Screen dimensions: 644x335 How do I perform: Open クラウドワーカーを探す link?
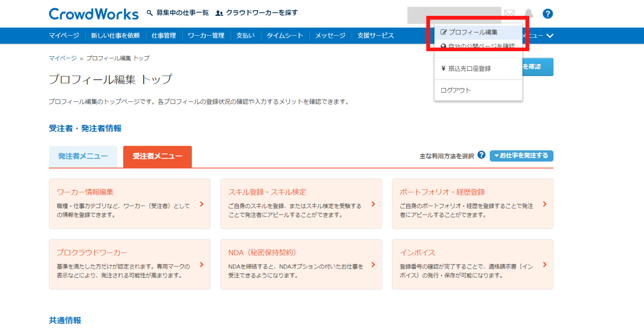(x=261, y=13)
